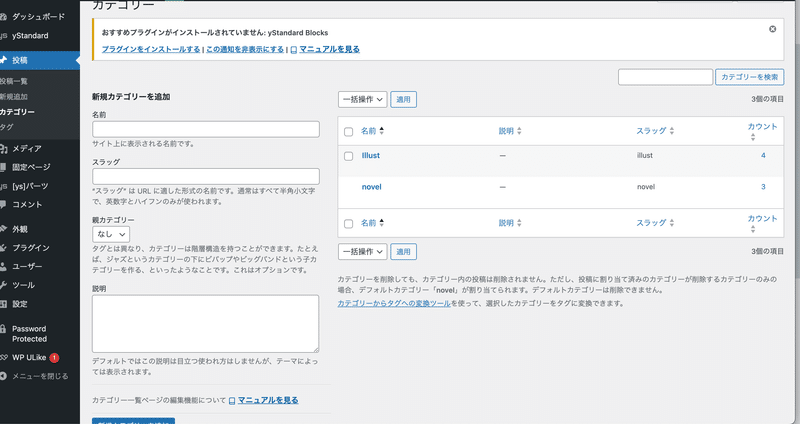Viewport: 800px width, 424px height.
Task: Sort by 説明 in table footer
Action: point(510,223)
